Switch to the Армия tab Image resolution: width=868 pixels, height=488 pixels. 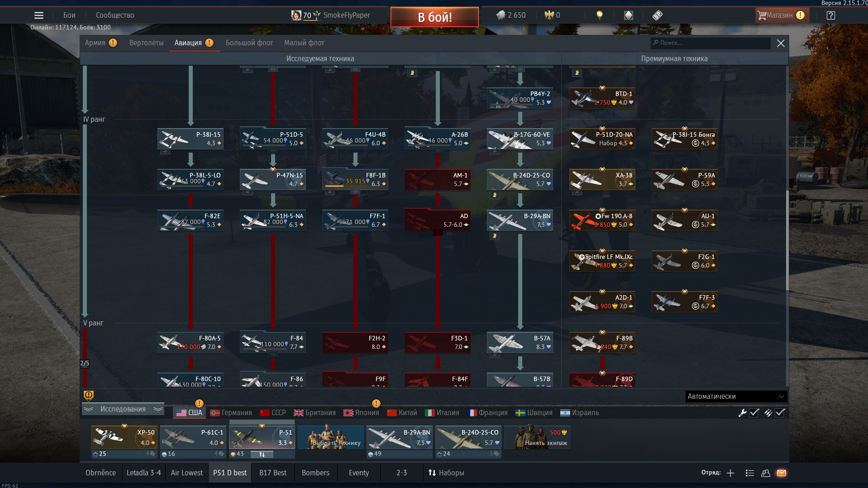point(101,43)
